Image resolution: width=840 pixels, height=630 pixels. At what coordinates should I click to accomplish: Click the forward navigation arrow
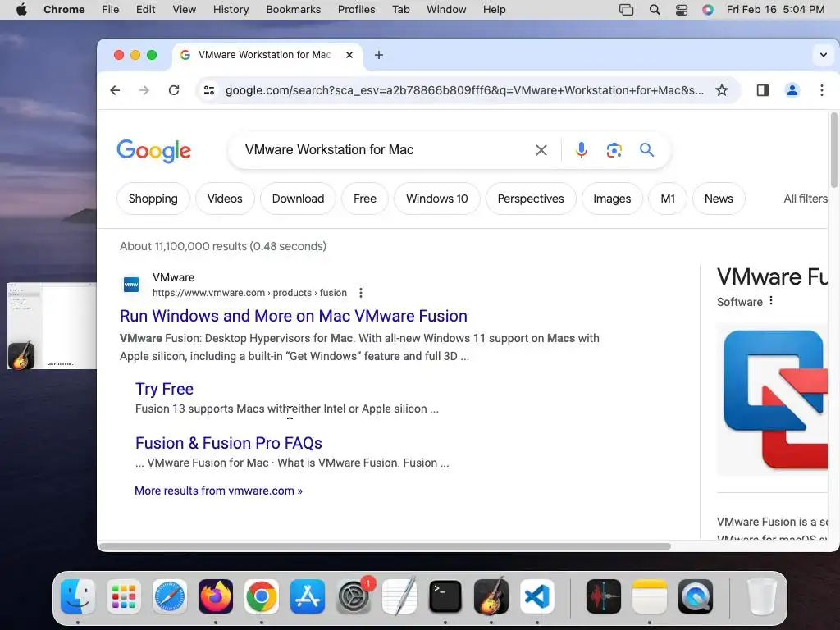[x=144, y=90]
